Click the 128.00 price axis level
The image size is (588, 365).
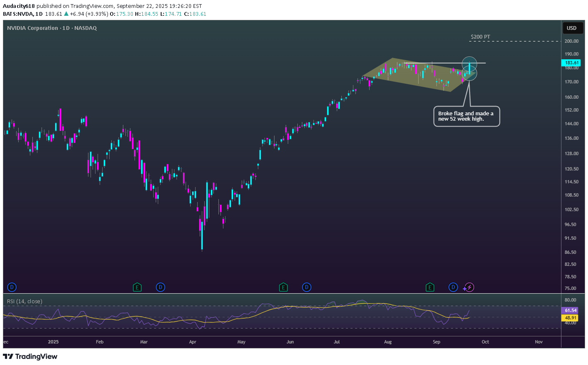(571, 153)
